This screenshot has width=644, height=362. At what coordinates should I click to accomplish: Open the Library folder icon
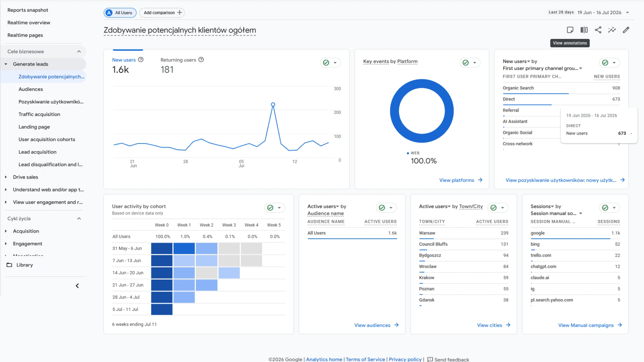9,265
